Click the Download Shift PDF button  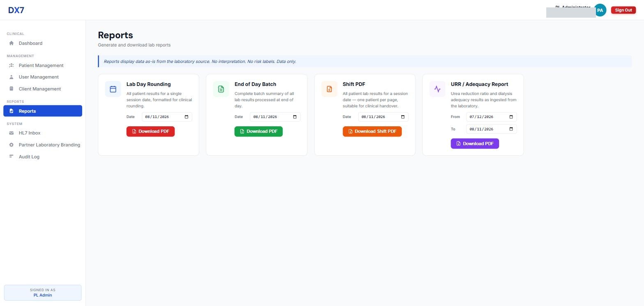point(372,131)
